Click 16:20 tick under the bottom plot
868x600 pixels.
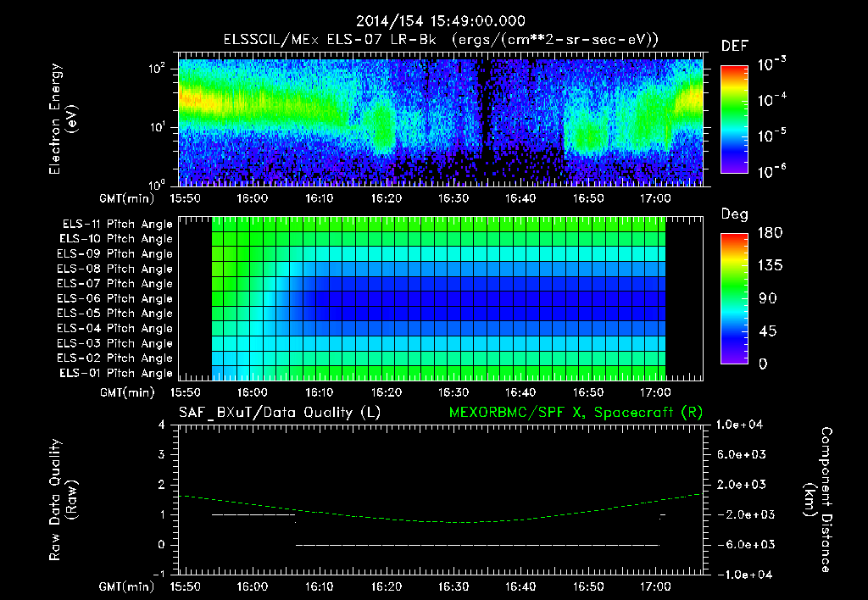pyautogui.click(x=387, y=586)
